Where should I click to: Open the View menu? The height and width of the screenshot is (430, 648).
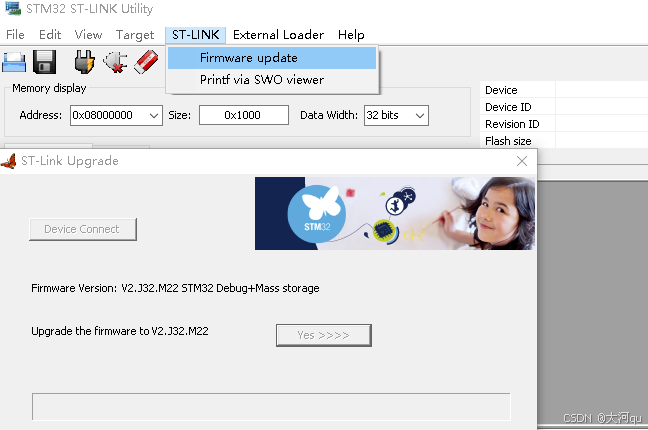point(88,35)
